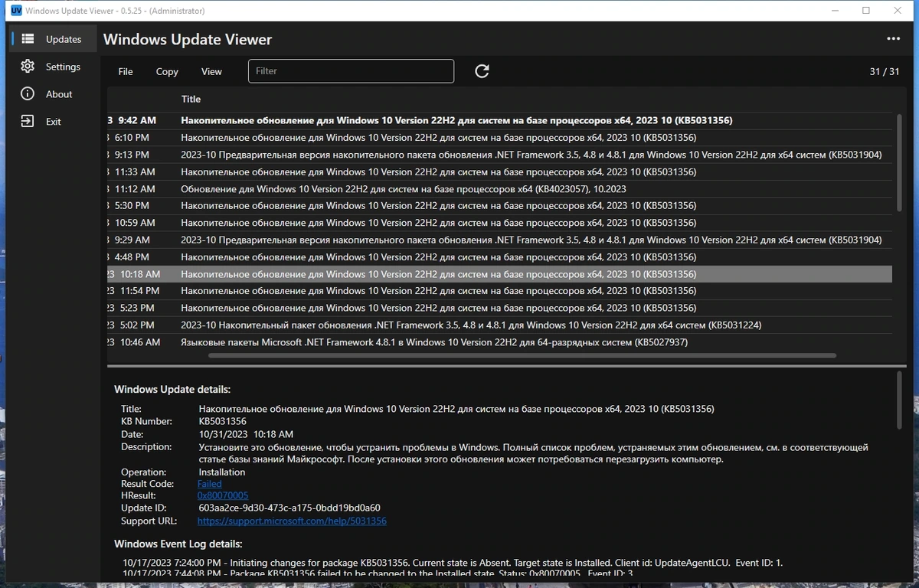The height and width of the screenshot is (588, 919).
Task: Open the Updates page from sidebar
Action: (x=54, y=39)
